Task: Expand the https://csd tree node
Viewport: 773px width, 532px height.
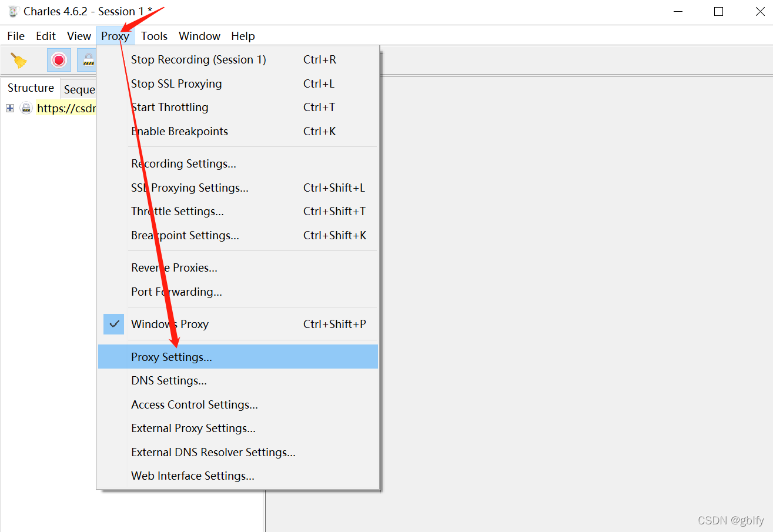Action: click(10, 108)
